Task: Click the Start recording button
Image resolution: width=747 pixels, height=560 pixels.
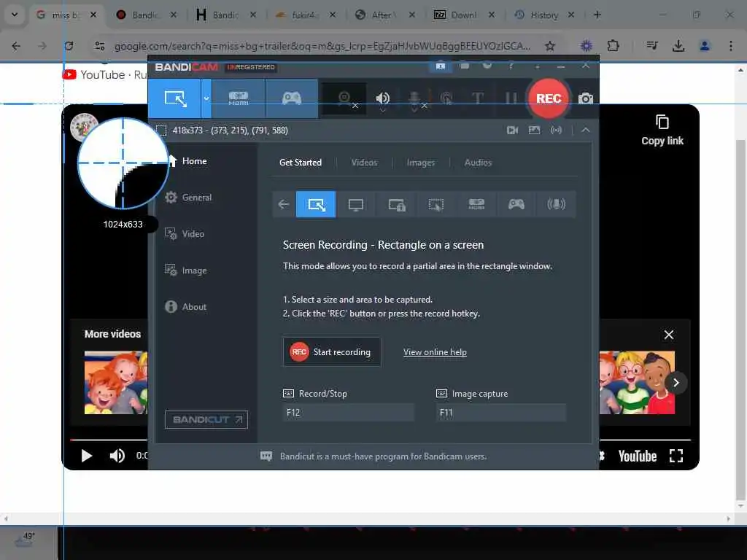Action: [332, 352]
